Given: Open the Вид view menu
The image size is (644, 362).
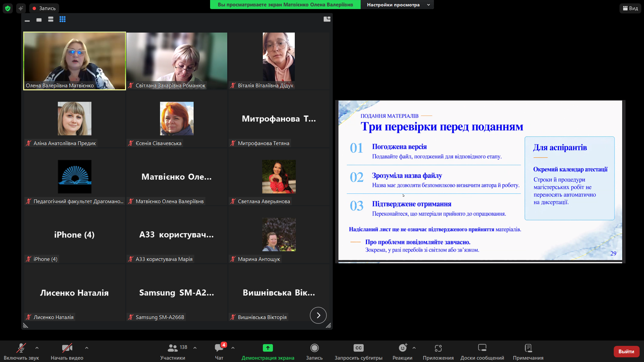Looking at the screenshot, I should point(631,8).
